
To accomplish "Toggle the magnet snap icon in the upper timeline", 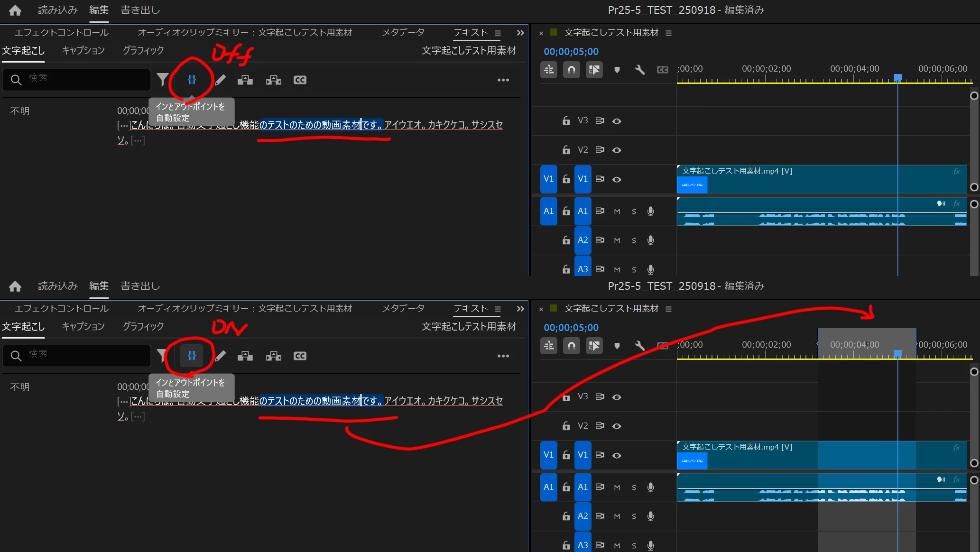I will (571, 70).
